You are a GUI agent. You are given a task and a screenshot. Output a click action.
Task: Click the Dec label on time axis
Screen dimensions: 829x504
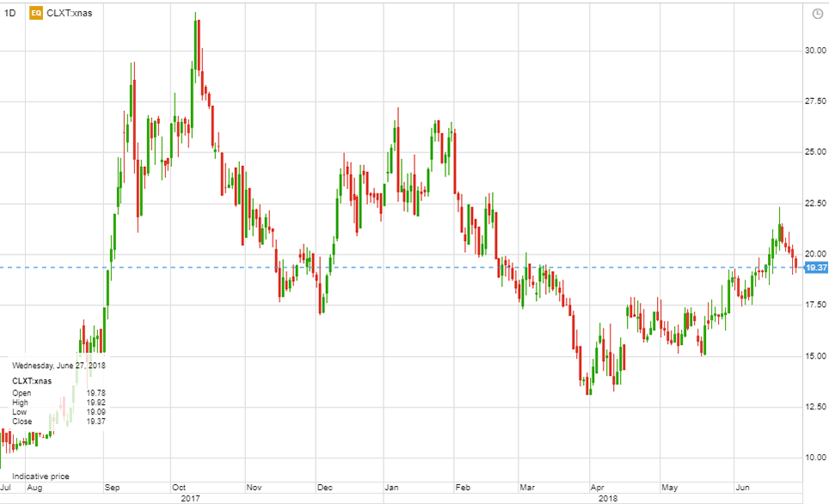click(324, 488)
